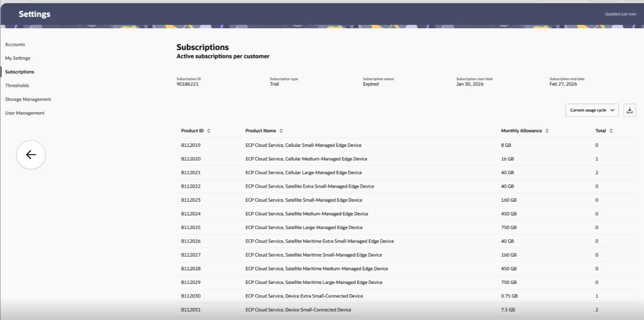The width and height of the screenshot is (644, 320).
Task: Sort by Product Name column arrows
Action: click(281, 131)
